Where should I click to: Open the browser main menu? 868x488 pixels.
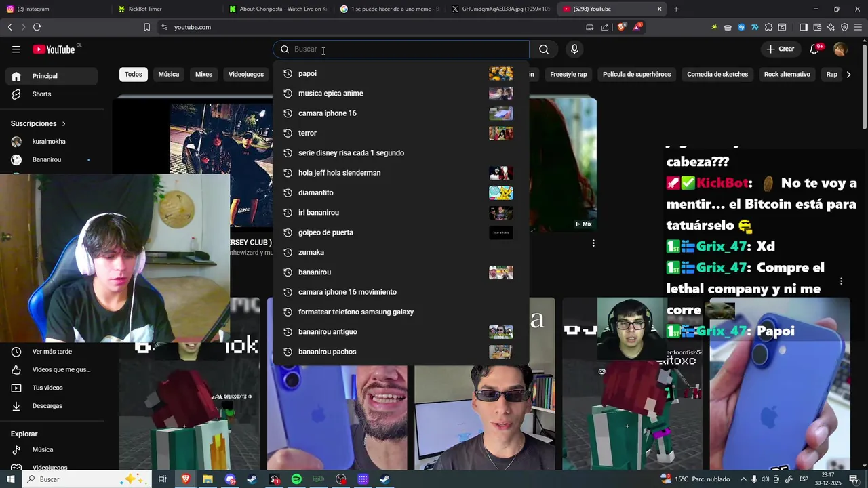click(x=858, y=27)
